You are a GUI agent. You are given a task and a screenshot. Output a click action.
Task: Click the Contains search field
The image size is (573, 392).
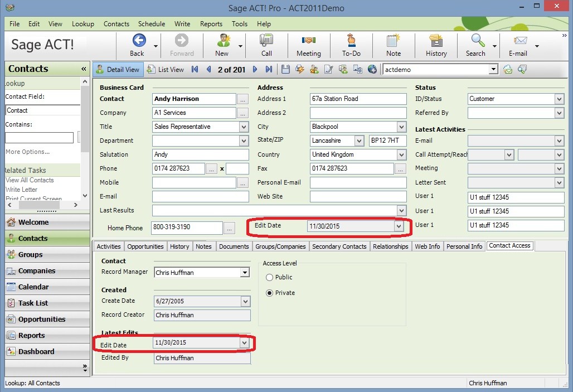[x=40, y=138]
